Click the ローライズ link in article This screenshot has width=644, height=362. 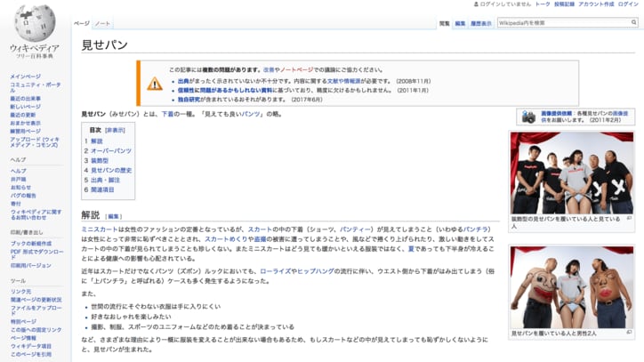(x=275, y=271)
